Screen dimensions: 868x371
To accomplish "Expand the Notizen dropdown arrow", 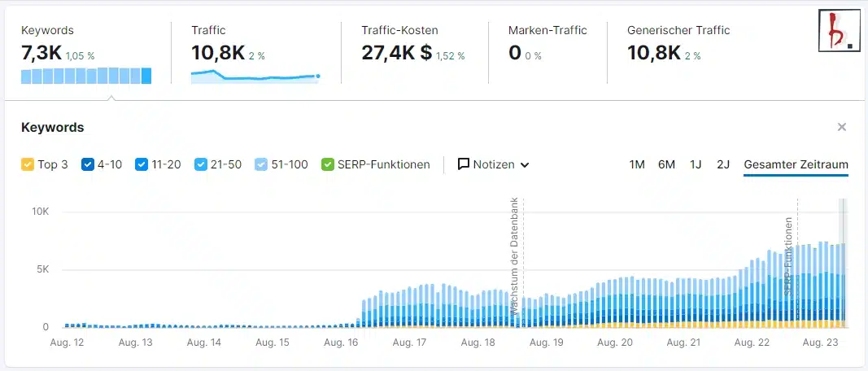I will (x=525, y=165).
